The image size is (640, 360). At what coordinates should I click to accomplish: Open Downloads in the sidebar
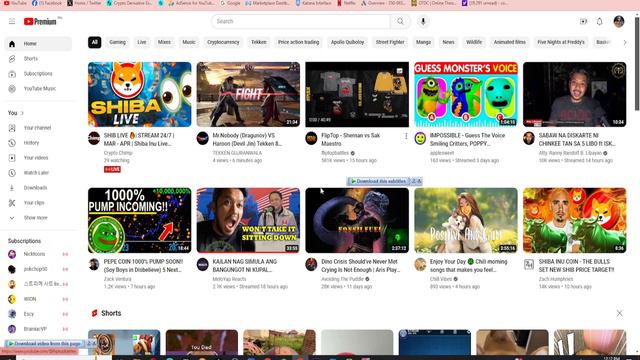38,188
